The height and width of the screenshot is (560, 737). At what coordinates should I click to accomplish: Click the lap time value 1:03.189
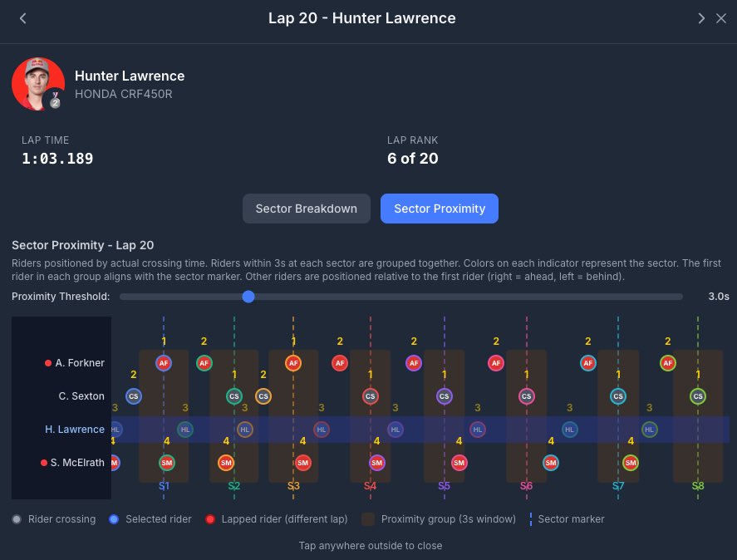click(x=57, y=159)
